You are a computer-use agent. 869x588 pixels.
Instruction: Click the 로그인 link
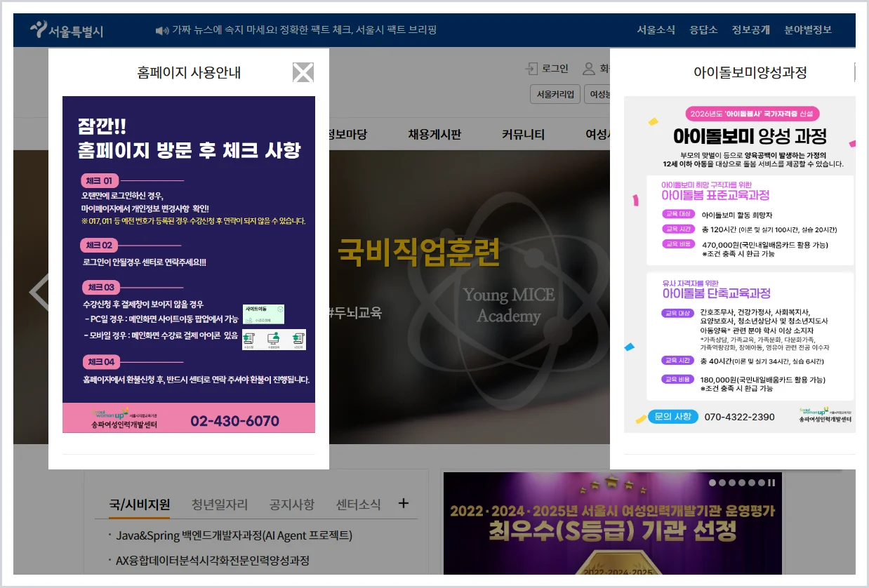(555, 69)
